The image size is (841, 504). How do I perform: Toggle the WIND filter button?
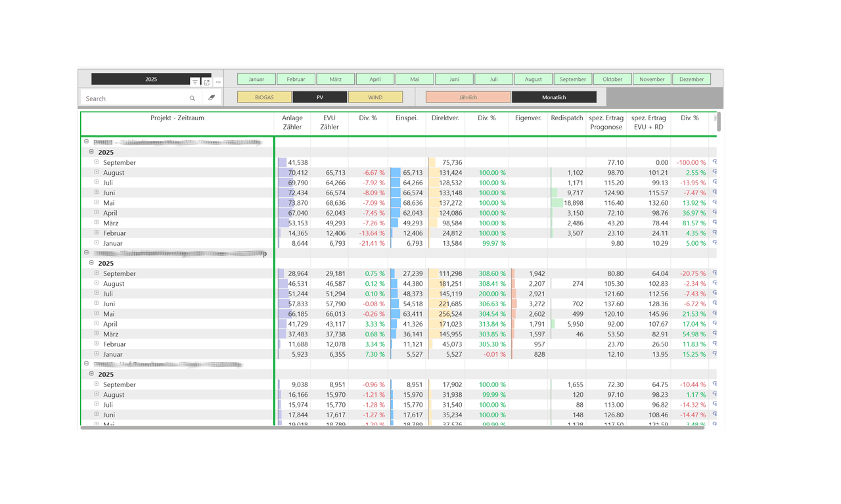[x=375, y=97]
